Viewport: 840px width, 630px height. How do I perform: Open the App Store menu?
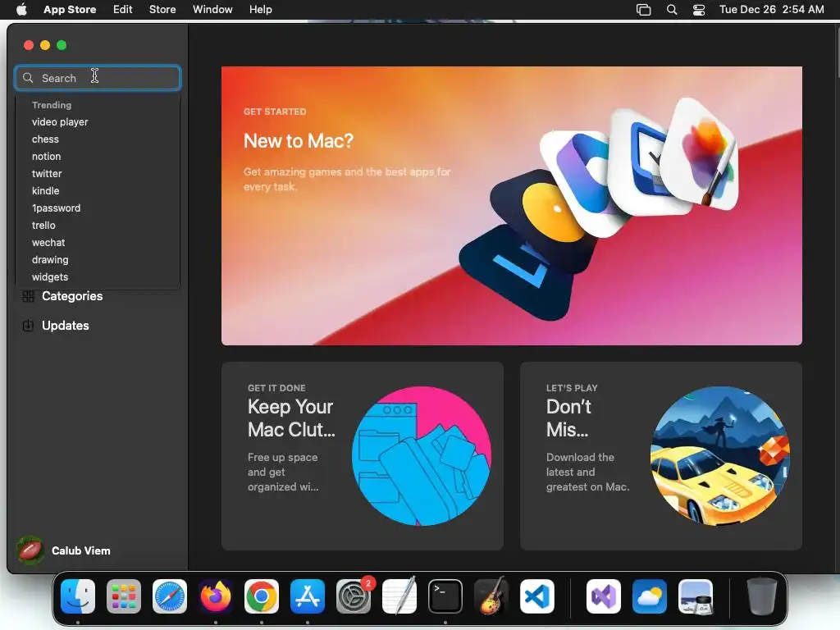click(x=70, y=9)
